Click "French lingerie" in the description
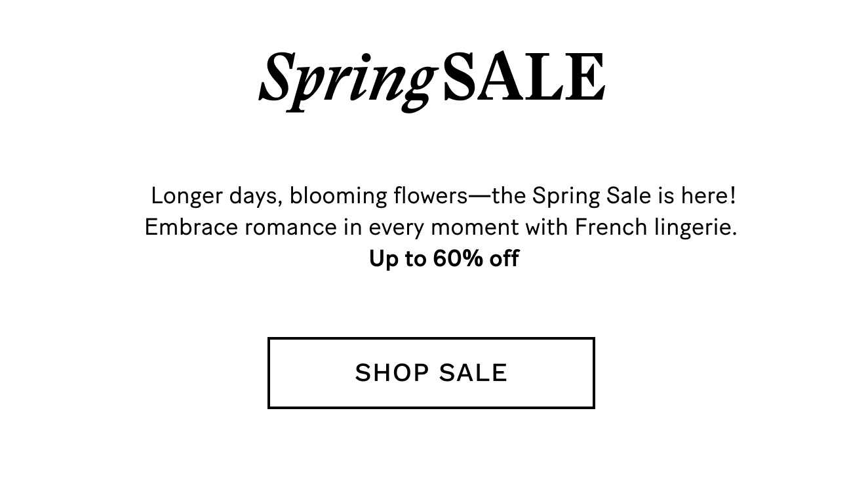 coord(656,227)
